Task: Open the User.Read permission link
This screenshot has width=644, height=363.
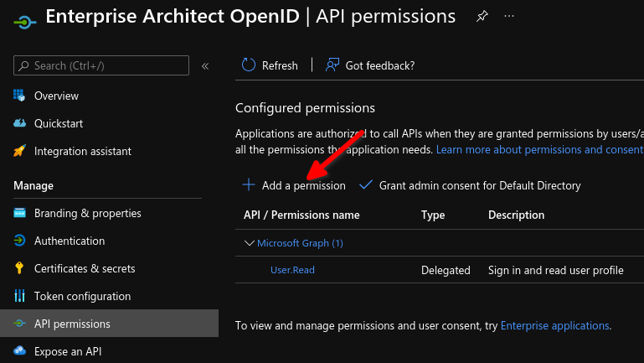Action: [x=292, y=270]
